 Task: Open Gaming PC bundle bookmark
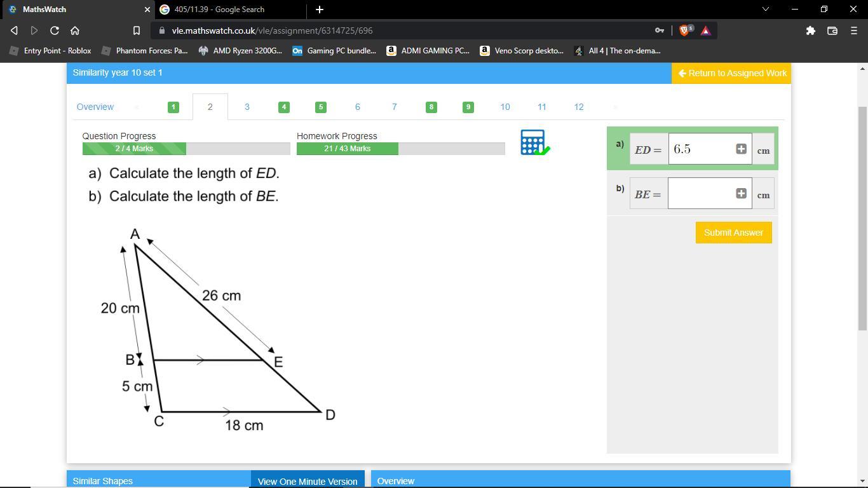pos(334,51)
